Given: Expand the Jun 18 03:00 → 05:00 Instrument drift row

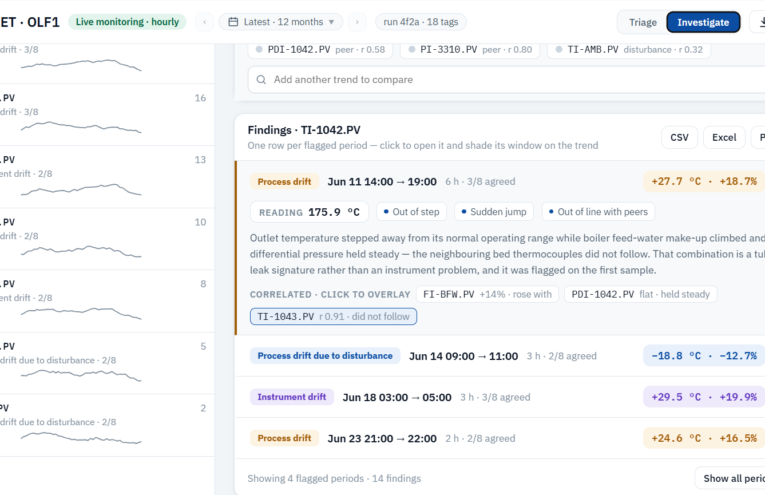Looking at the screenshot, I should click(x=500, y=397).
